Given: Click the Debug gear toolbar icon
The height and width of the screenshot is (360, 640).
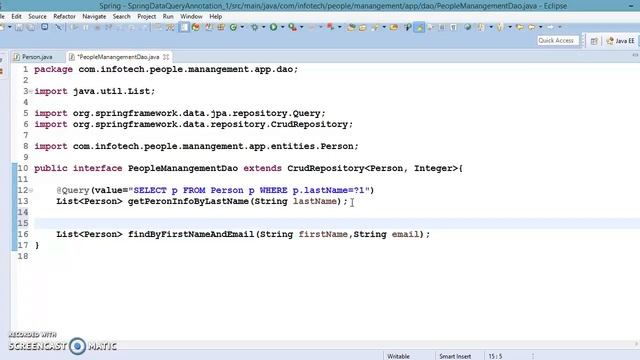Looking at the screenshot, I should click(254, 27).
